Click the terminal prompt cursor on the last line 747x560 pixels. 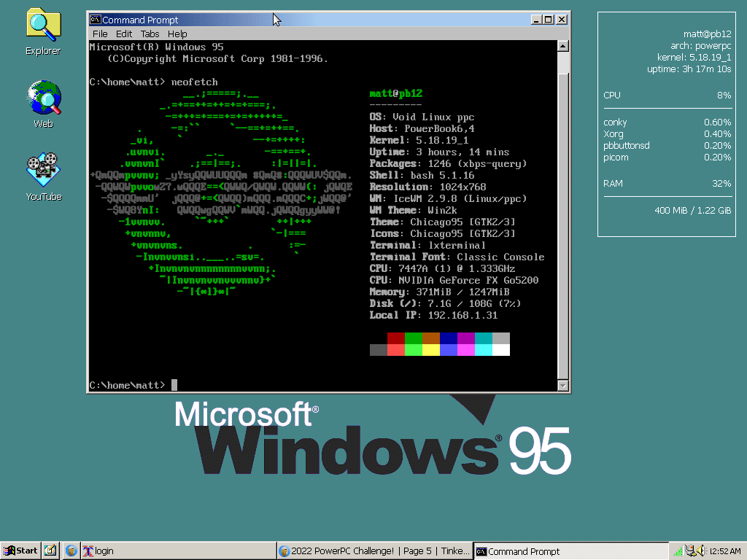coord(174,385)
